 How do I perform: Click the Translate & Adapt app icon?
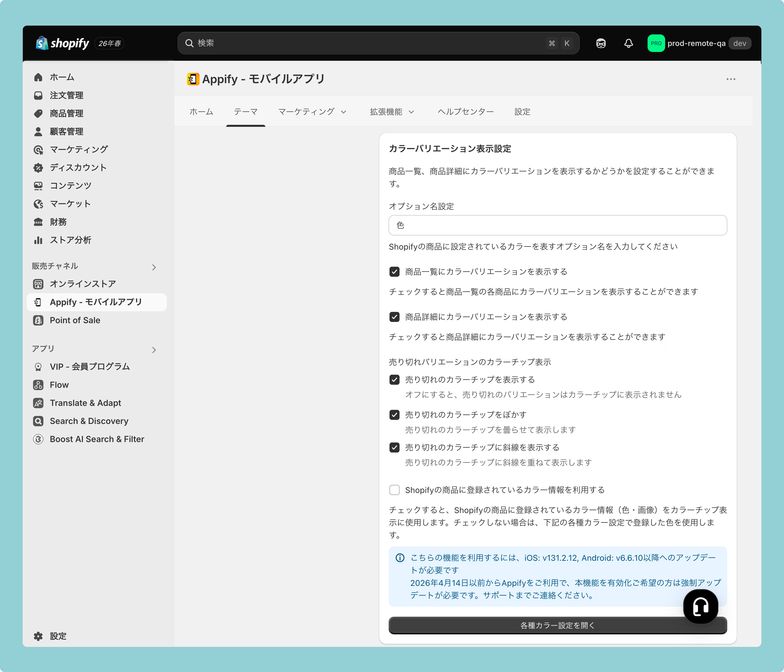[38, 403]
